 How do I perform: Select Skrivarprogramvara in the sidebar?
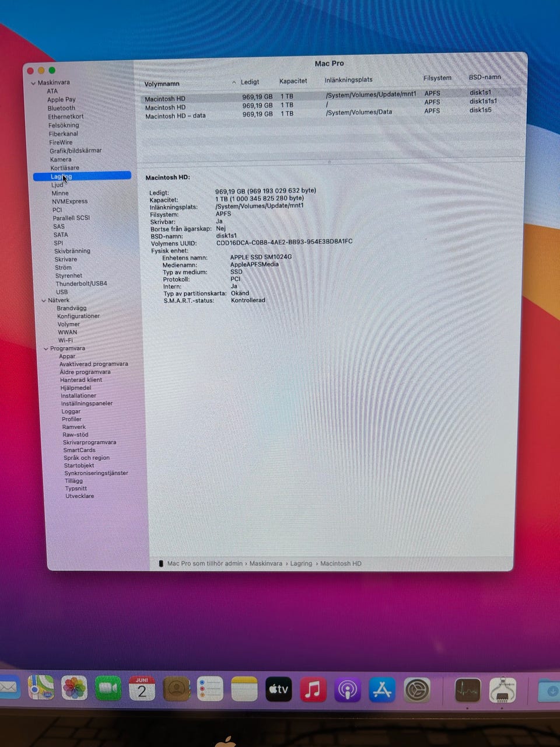(x=90, y=442)
